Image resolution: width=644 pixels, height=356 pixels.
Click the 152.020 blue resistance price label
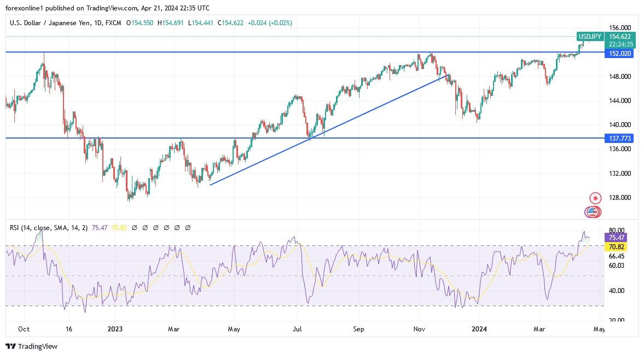tap(619, 54)
